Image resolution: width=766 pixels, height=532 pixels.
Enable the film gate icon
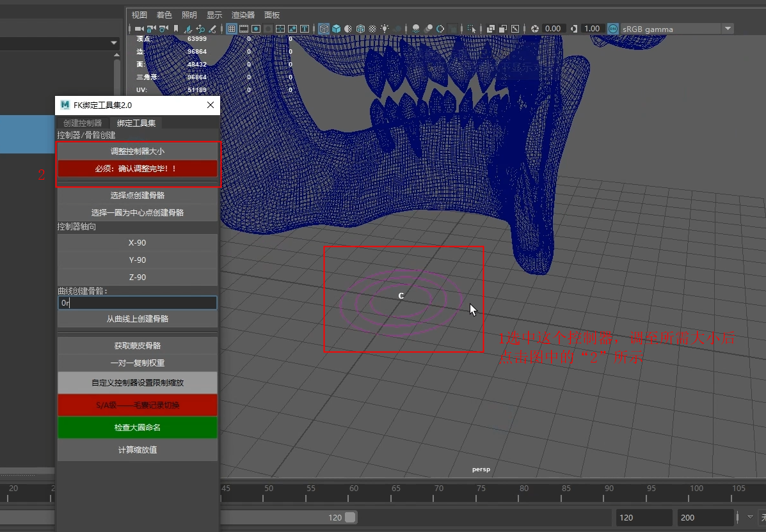(x=243, y=29)
